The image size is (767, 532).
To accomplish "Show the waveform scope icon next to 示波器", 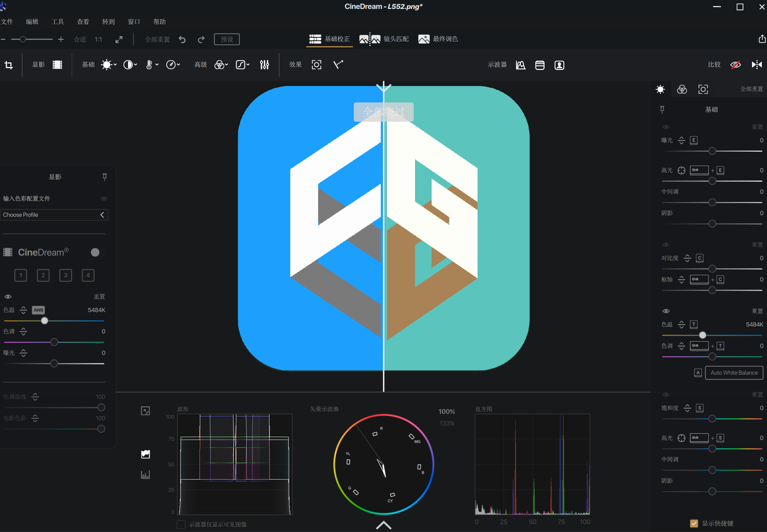I will tap(521, 65).
